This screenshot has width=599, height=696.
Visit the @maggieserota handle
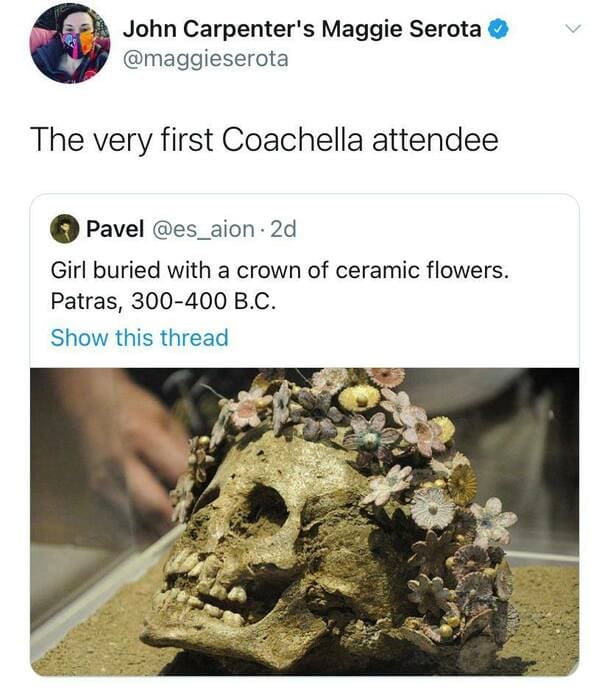tap(206, 59)
